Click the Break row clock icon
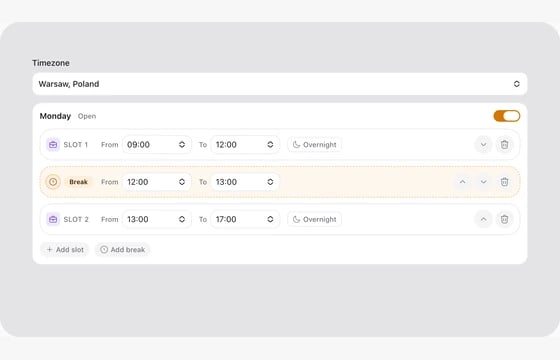This screenshot has height=360, width=560. tap(53, 182)
